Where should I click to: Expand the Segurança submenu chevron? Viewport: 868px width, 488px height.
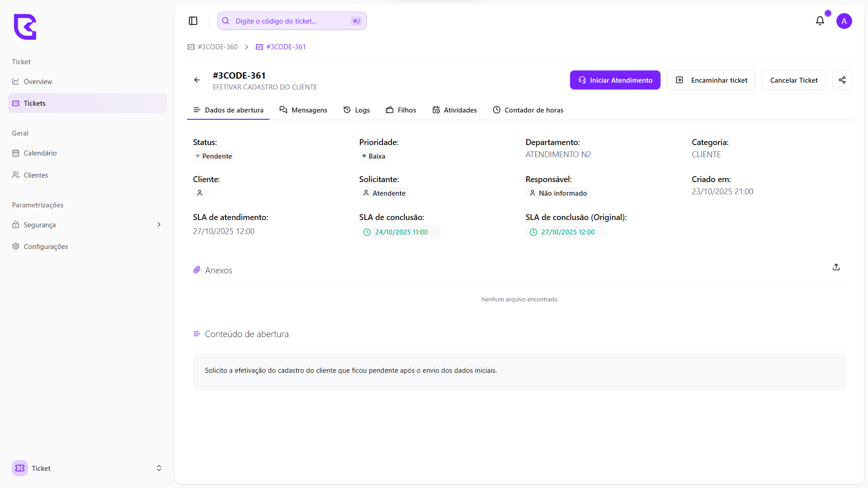tap(159, 225)
